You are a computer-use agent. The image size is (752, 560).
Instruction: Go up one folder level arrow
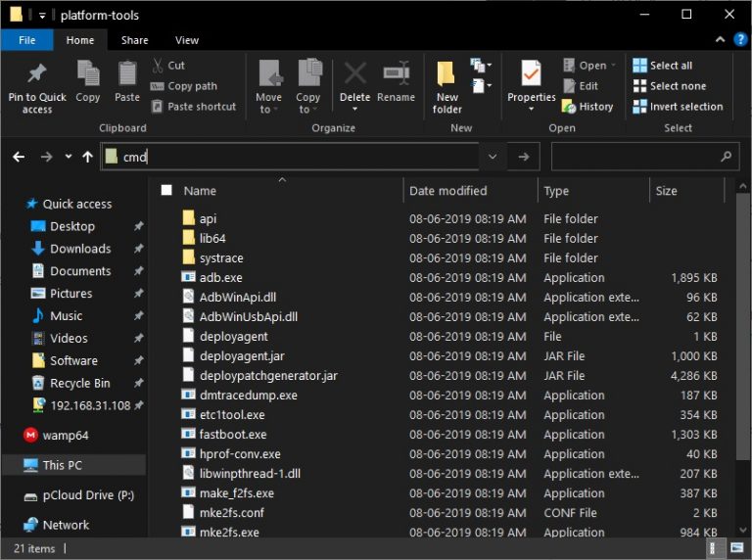[88, 157]
